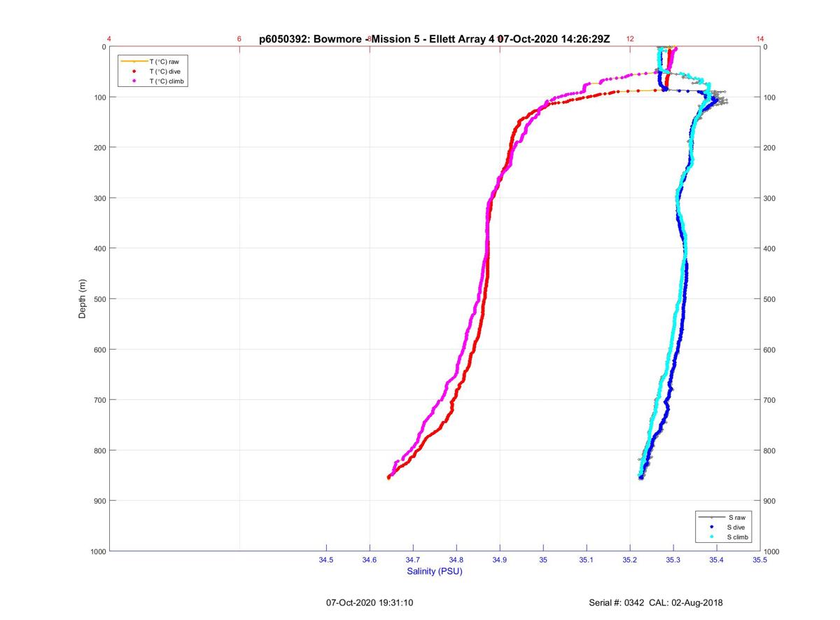Screen dimensions: 840x620
Task: Click the 35.4 salinity tick label
Action: 717,560
